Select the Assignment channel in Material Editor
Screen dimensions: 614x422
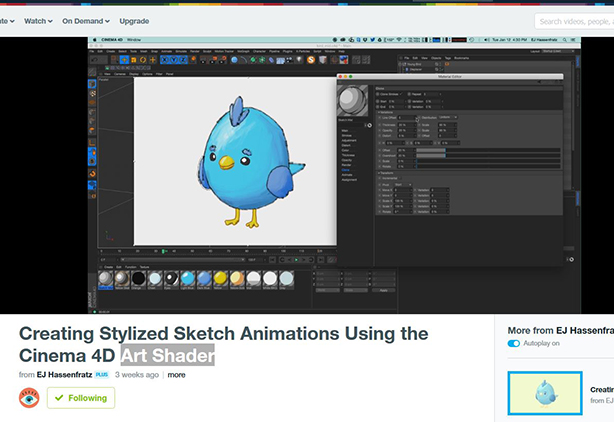pyautogui.click(x=349, y=180)
